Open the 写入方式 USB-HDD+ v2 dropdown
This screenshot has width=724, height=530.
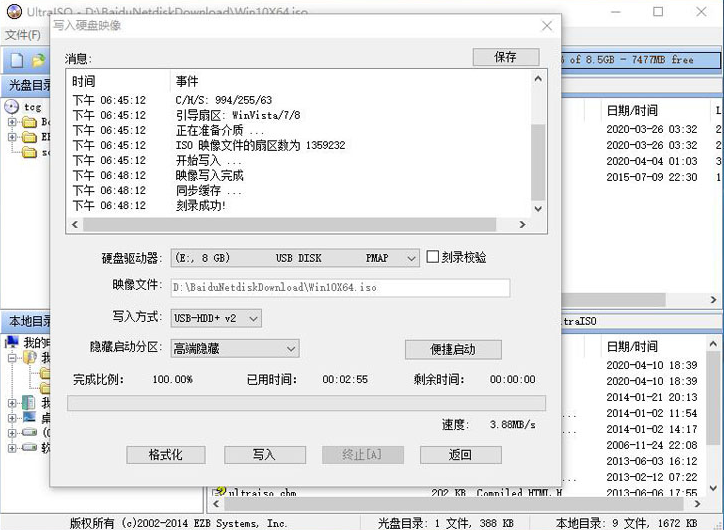[216, 318]
